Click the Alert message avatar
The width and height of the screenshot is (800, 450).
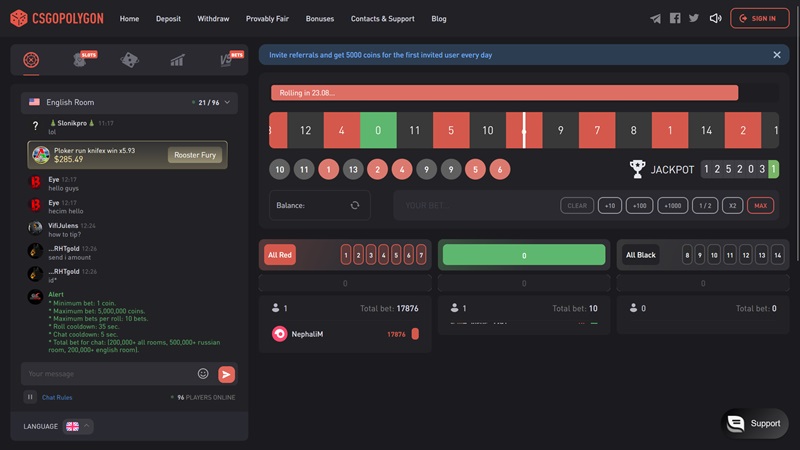(x=35, y=297)
